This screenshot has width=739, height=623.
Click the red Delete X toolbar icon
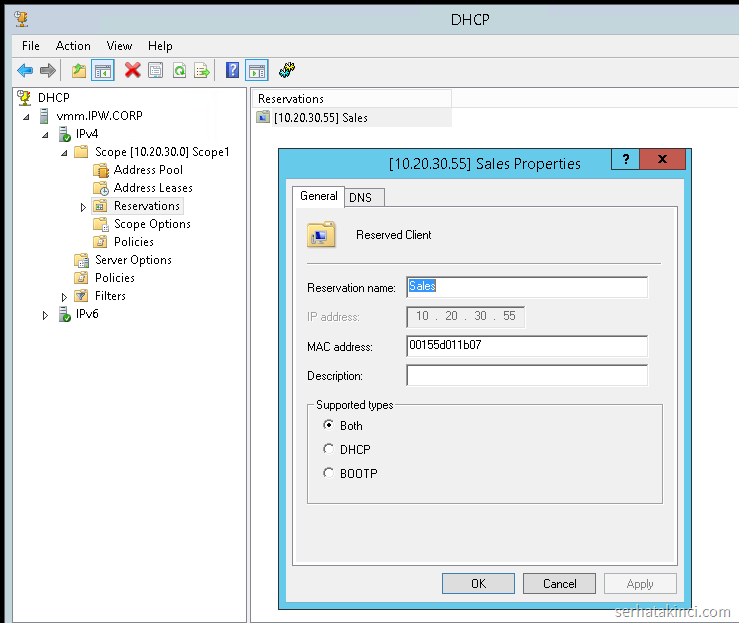tap(132, 70)
